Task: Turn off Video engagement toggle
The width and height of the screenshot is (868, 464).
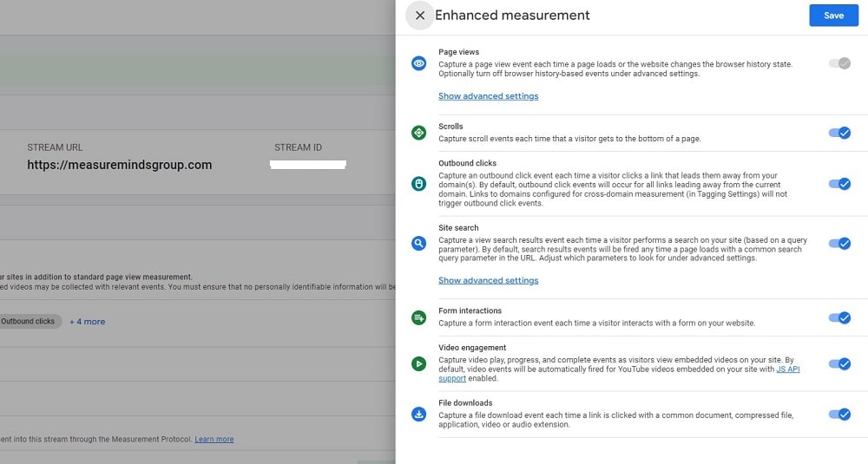Action: (x=839, y=363)
